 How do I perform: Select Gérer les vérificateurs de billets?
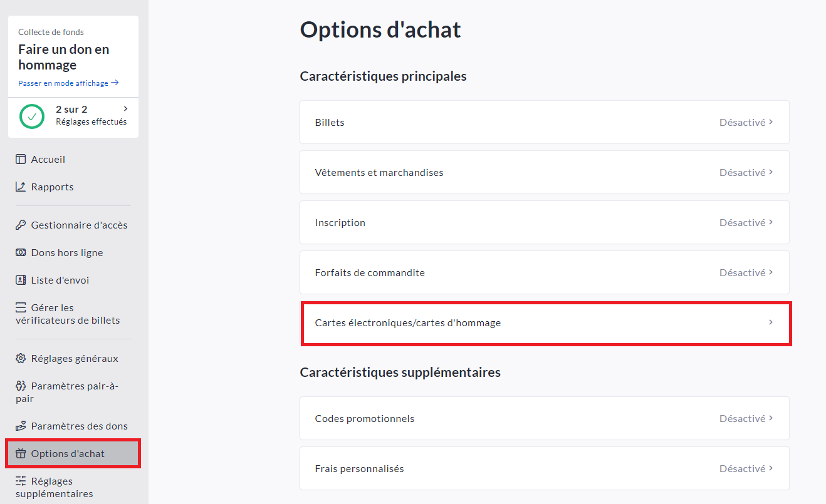pos(67,314)
